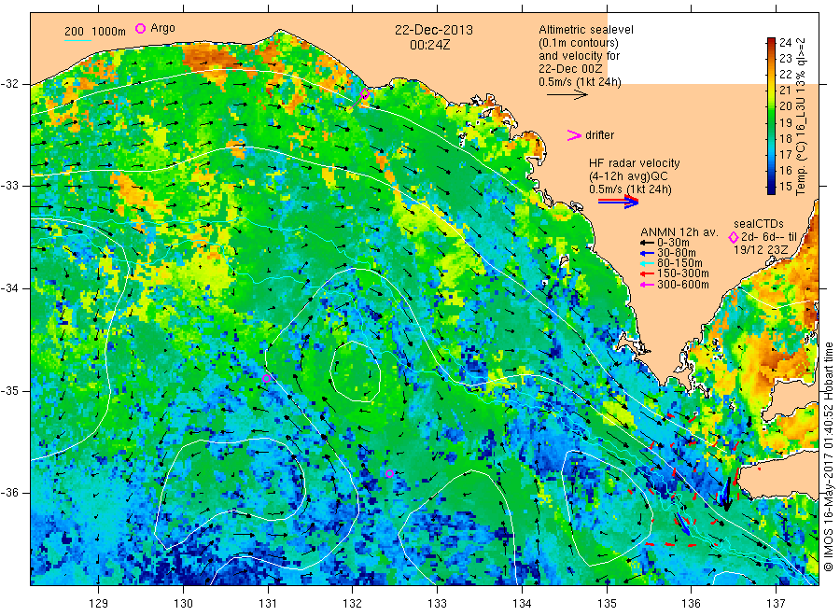Click the '-32' latitude axis label

click(x=9, y=84)
